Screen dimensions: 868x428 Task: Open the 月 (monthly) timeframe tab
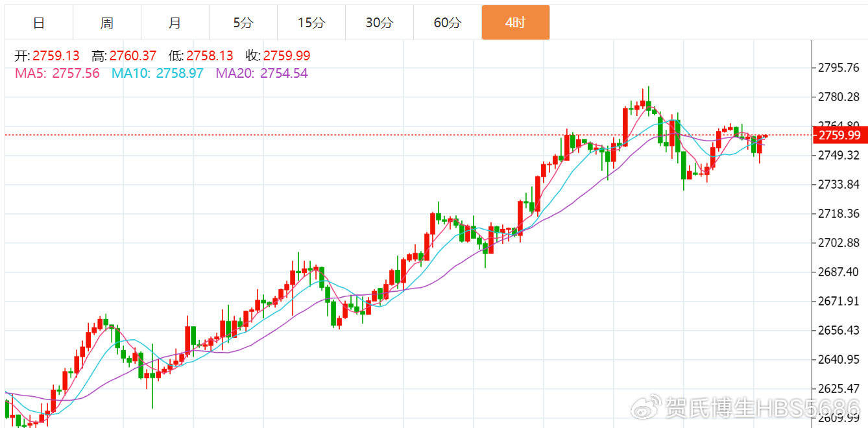click(x=175, y=23)
